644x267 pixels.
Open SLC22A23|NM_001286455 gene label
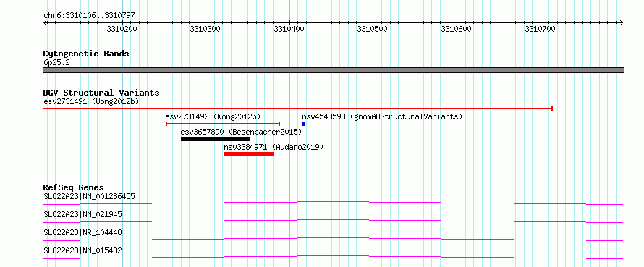pos(89,196)
